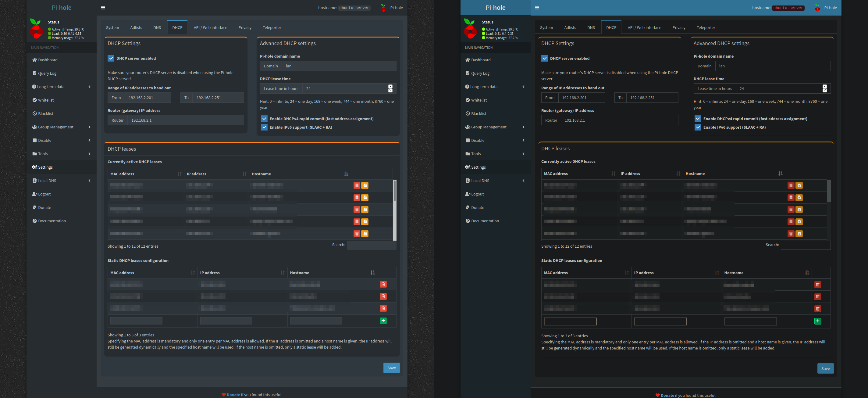Delete first active DHCP lease in right window

pyautogui.click(x=791, y=185)
